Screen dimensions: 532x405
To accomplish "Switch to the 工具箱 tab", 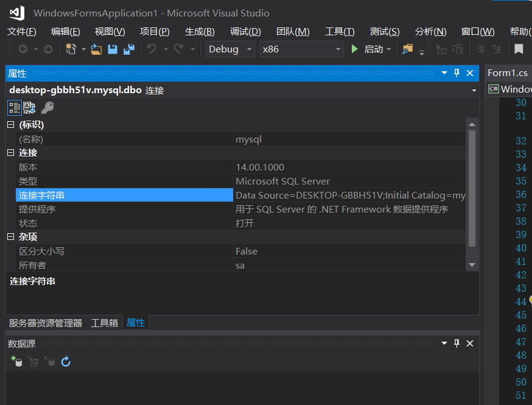I will tap(105, 323).
